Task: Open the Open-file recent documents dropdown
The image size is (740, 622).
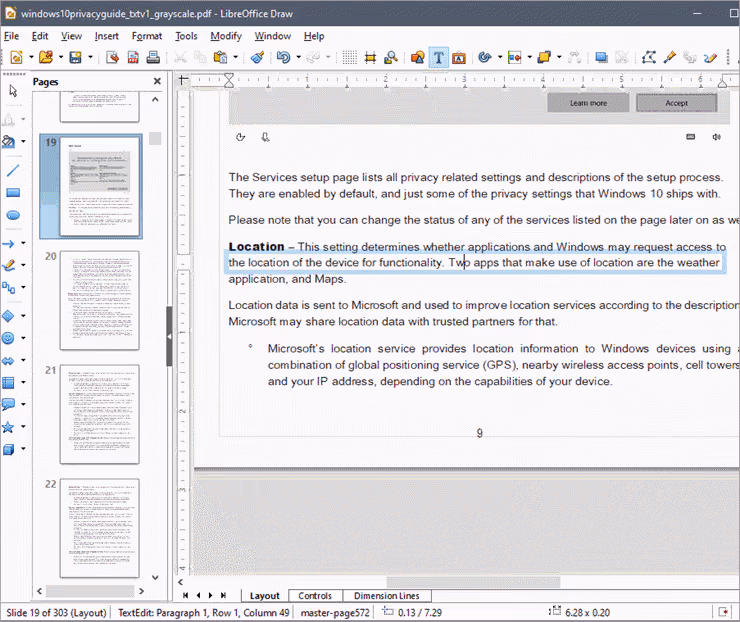Action: 61,58
